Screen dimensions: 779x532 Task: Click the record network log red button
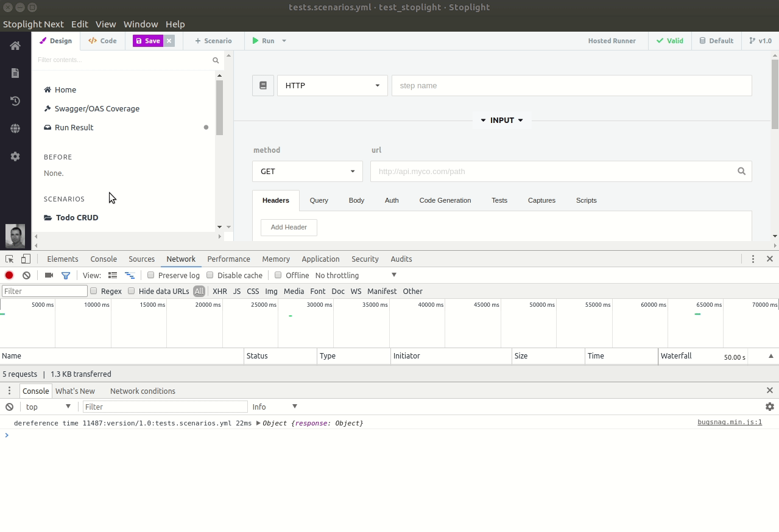(9, 275)
